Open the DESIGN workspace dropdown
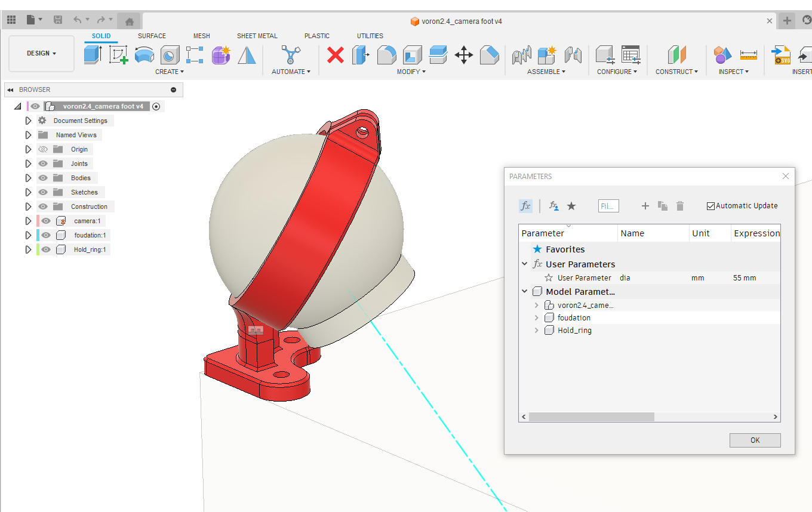Viewport: 812px width, 512px height. pyautogui.click(x=42, y=54)
